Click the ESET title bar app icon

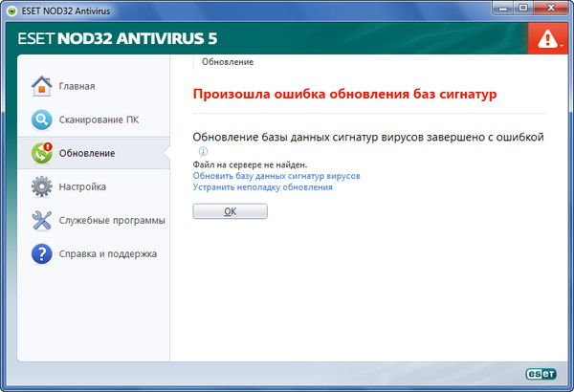[12, 11]
